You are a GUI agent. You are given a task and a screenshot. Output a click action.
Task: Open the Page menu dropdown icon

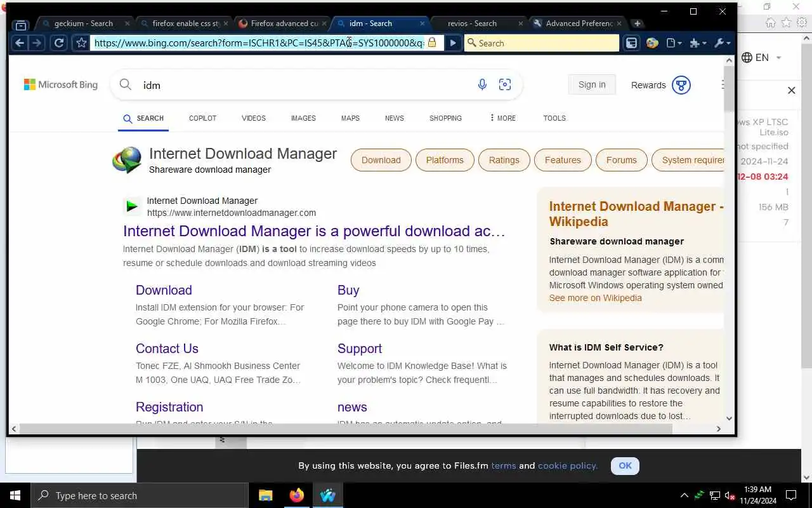(x=674, y=43)
